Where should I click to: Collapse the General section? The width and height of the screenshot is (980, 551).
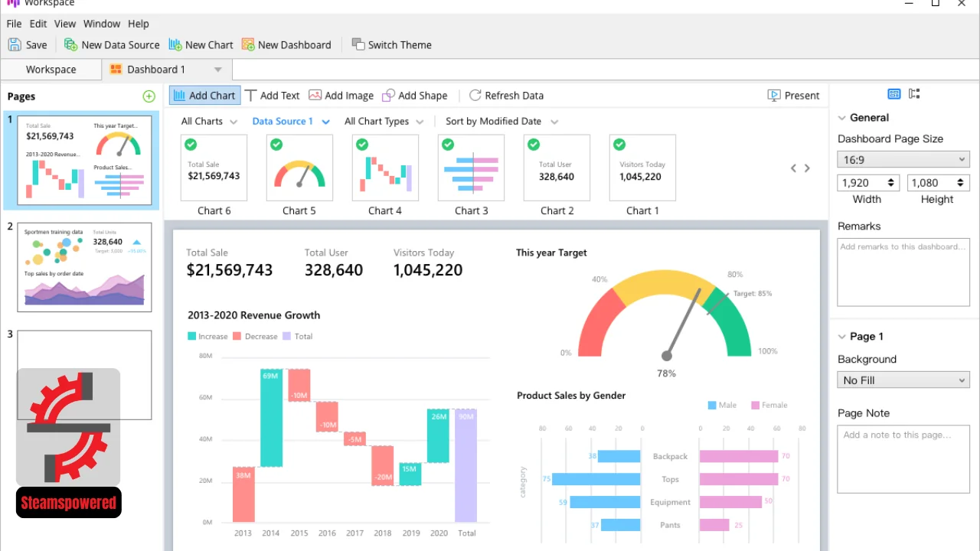pyautogui.click(x=842, y=118)
